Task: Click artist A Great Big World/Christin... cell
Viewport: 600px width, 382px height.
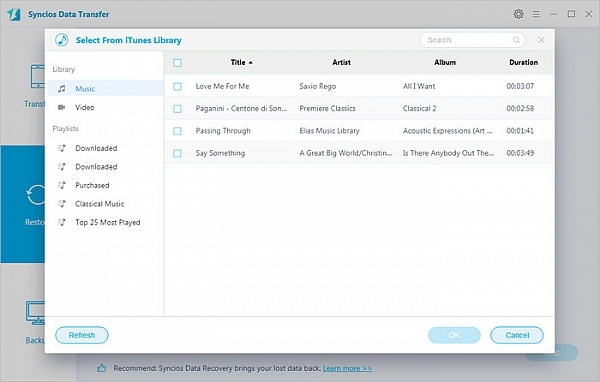Action: click(x=346, y=153)
